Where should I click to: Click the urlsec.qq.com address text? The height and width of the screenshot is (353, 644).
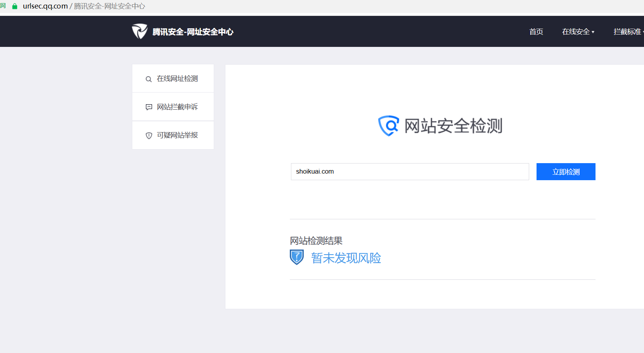(x=45, y=6)
